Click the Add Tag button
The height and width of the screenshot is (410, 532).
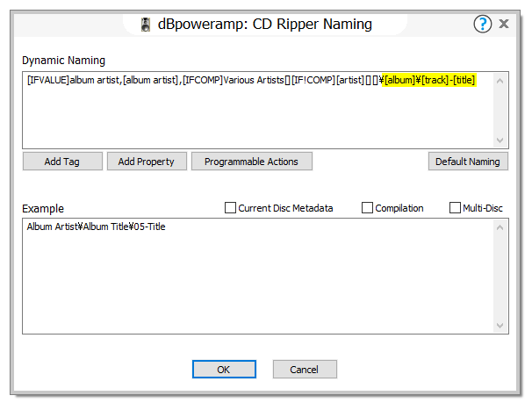pos(62,162)
